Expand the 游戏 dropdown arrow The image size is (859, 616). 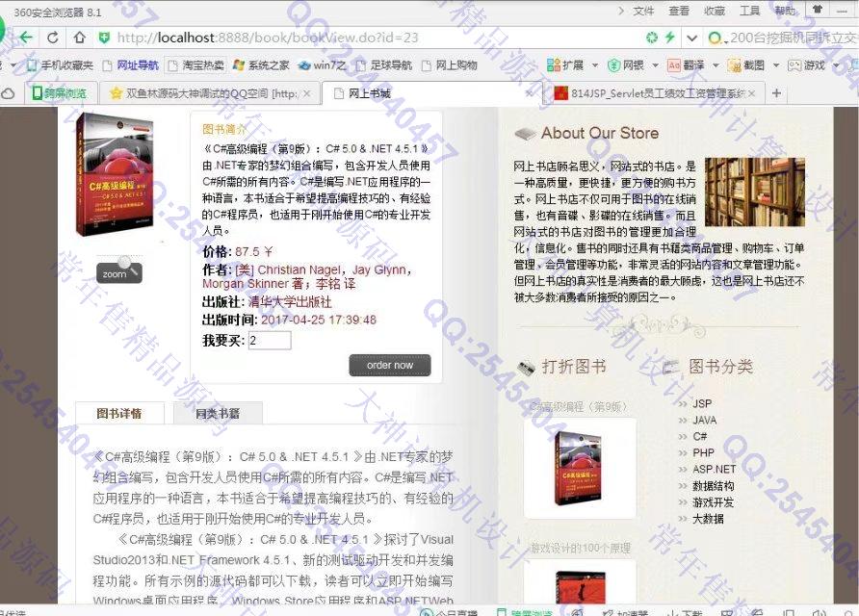tap(836, 65)
